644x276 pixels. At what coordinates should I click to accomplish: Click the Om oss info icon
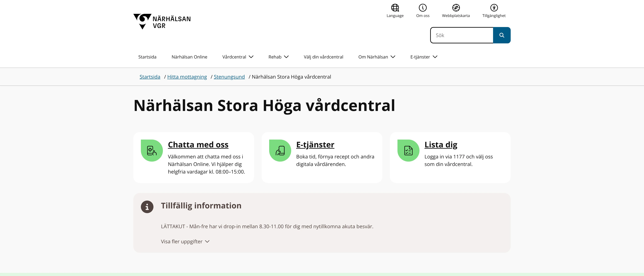(x=423, y=8)
